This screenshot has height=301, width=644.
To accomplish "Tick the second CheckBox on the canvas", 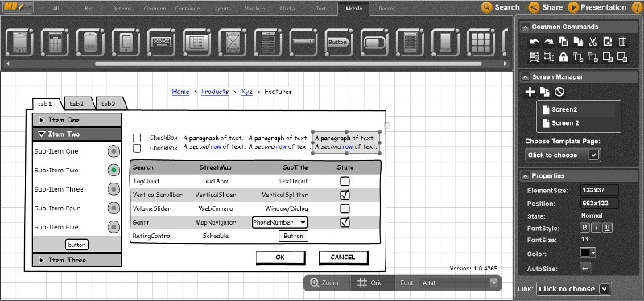I will click(137, 148).
